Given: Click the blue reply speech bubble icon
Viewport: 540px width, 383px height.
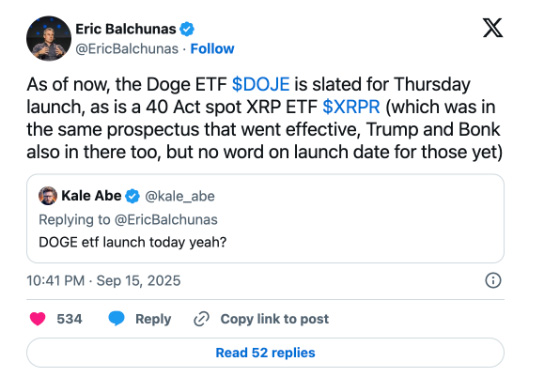Looking at the screenshot, I should click(x=116, y=318).
